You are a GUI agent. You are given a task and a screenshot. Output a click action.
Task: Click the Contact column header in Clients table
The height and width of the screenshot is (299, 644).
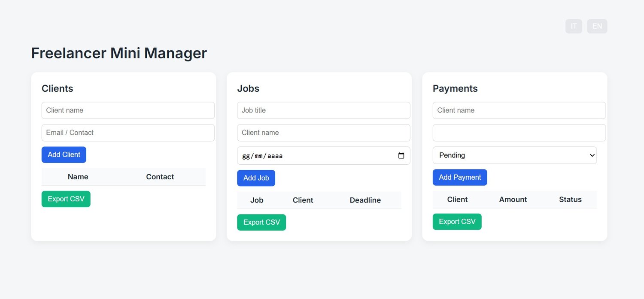160,177
